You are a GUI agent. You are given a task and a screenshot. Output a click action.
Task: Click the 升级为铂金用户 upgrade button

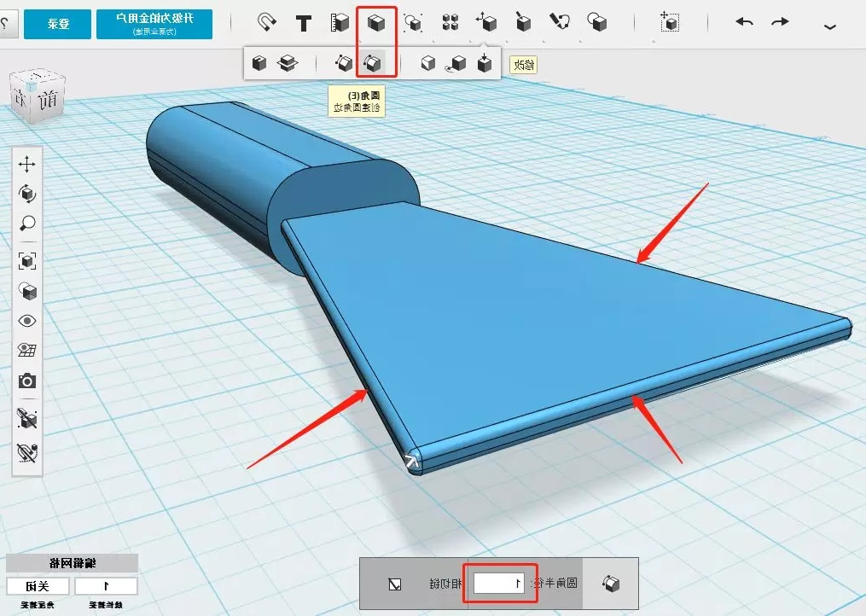pos(154,24)
